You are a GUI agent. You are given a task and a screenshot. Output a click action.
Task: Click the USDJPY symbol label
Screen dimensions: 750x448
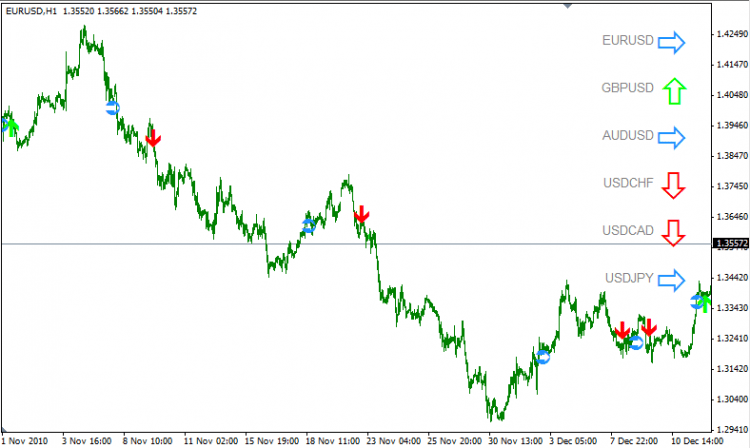pos(629,277)
